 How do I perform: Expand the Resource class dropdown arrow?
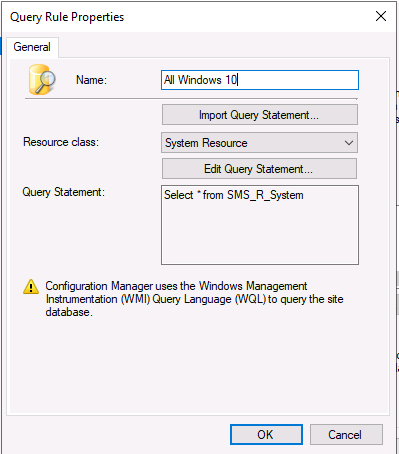pos(349,143)
